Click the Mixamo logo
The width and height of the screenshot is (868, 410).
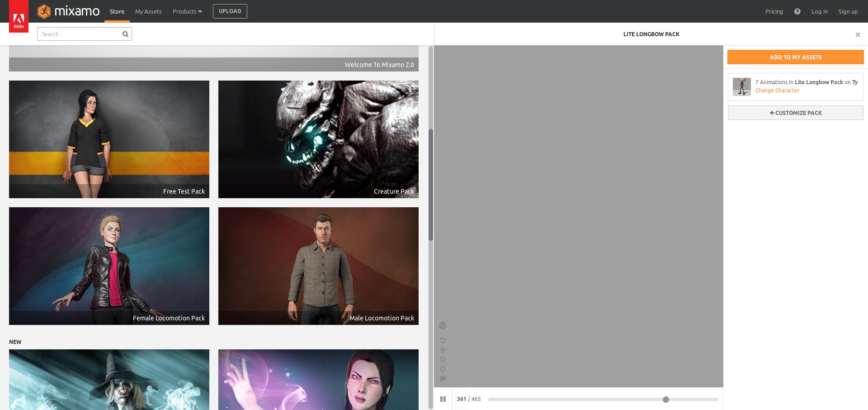(x=69, y=11)
